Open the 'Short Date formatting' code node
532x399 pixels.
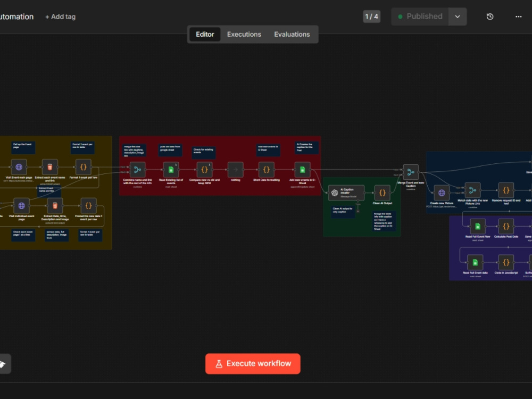[267, 170]
